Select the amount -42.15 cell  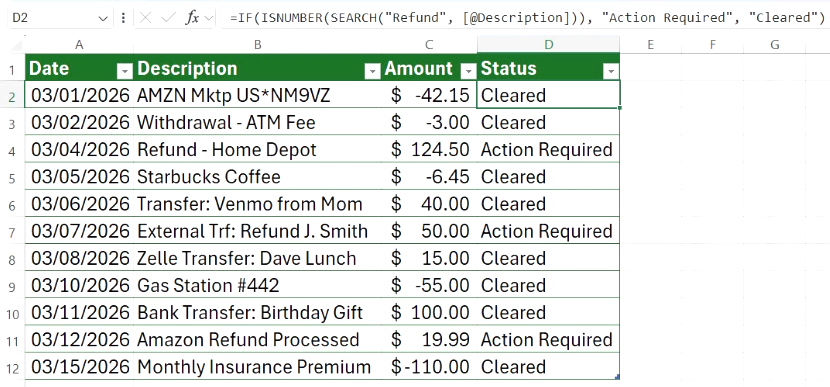click(x=429, y=95)
